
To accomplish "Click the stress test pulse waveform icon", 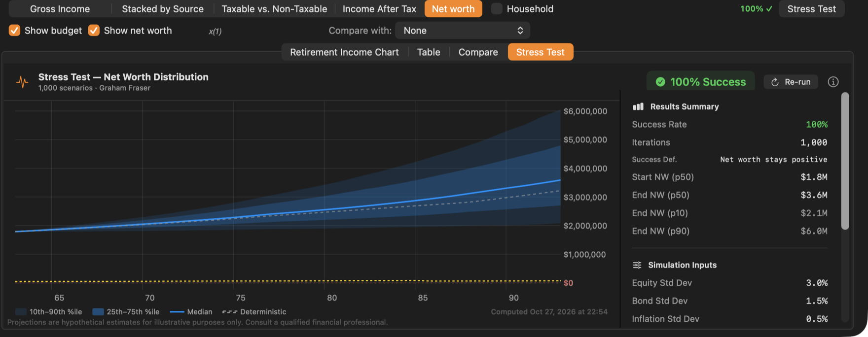I will pos(22,82).
